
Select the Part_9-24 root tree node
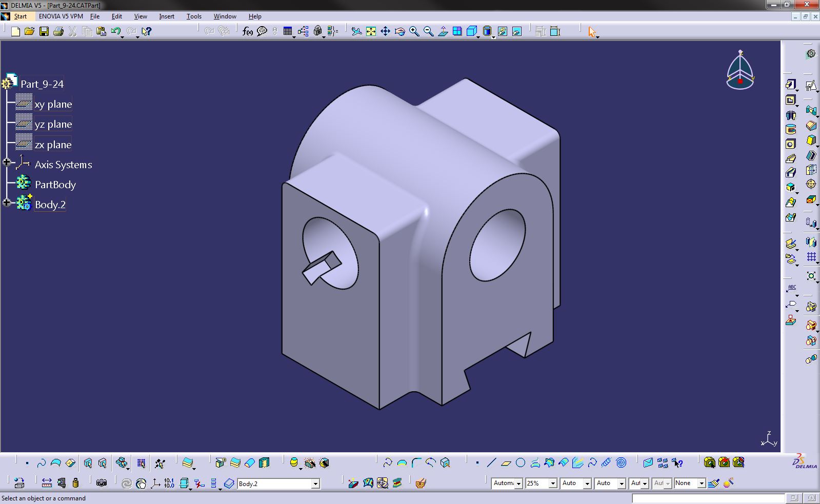point(42,84)
